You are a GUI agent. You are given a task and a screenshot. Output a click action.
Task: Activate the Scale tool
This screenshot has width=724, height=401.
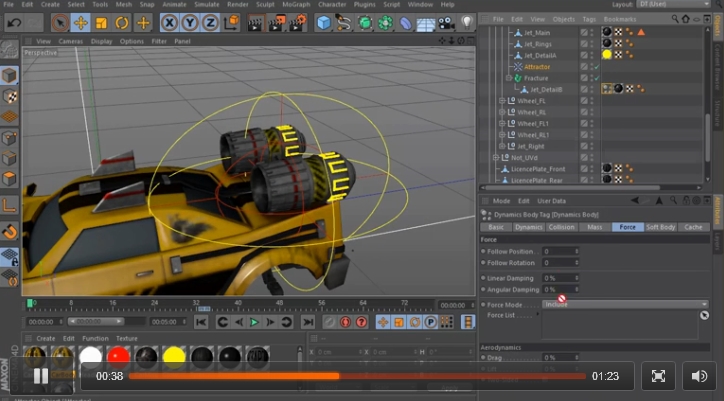tap(101, 23)
